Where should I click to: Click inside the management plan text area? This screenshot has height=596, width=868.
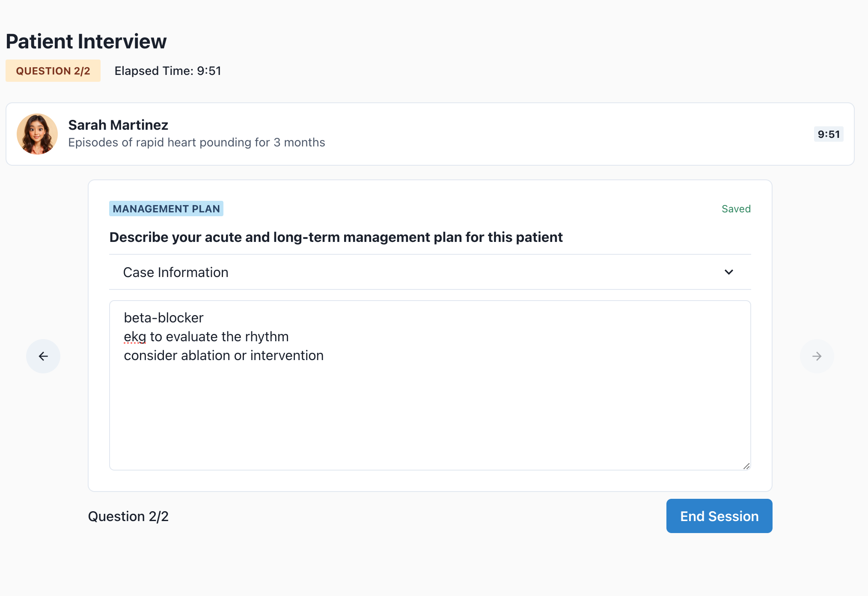(430, 385)
